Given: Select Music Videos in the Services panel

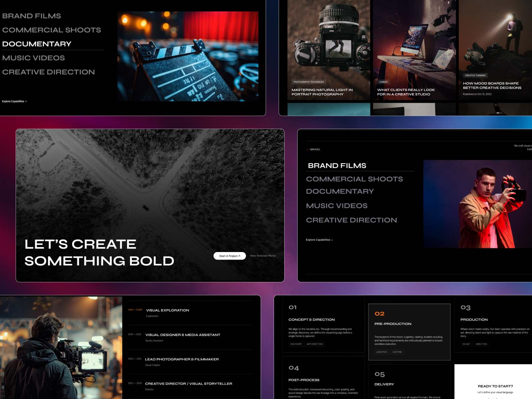Looking at the screenshot, I should [x=337, y=205].
